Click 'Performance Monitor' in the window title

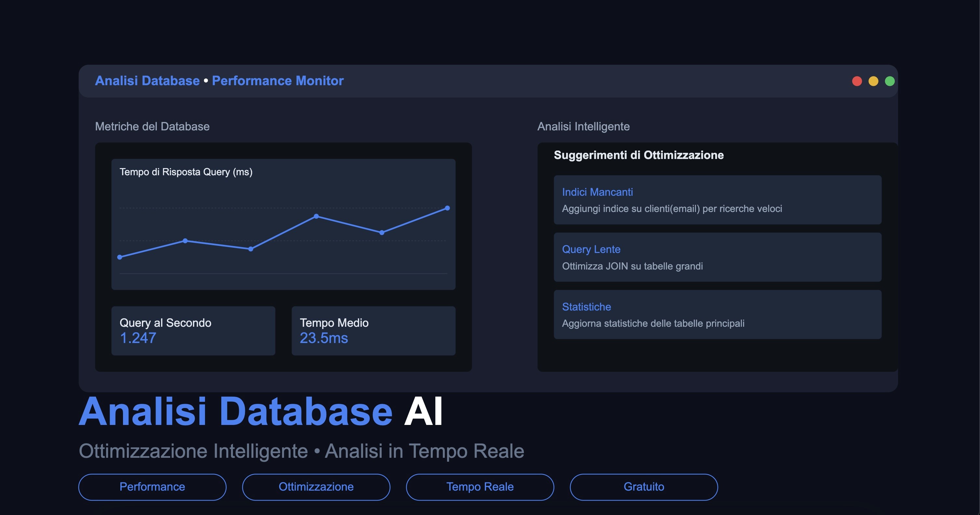278,81
